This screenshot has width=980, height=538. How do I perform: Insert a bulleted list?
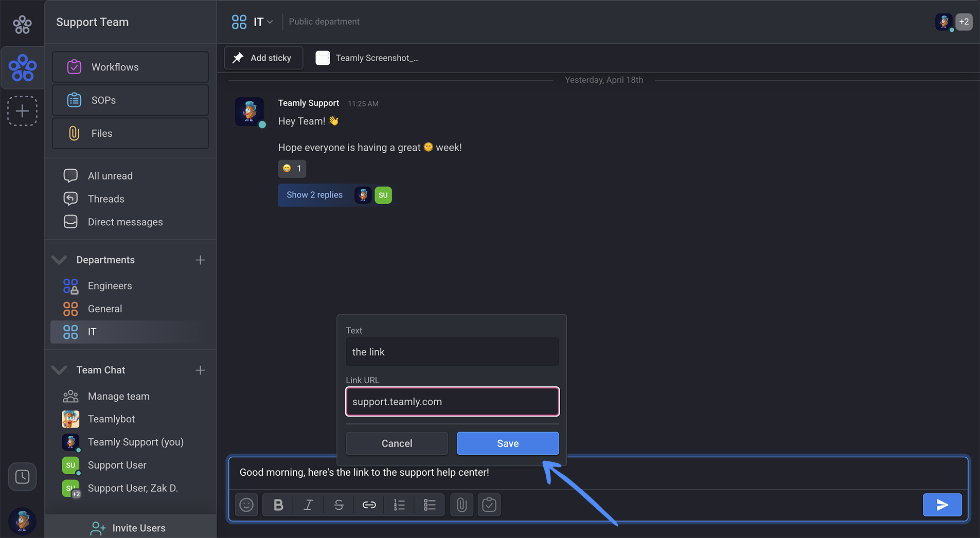[430, 505]
